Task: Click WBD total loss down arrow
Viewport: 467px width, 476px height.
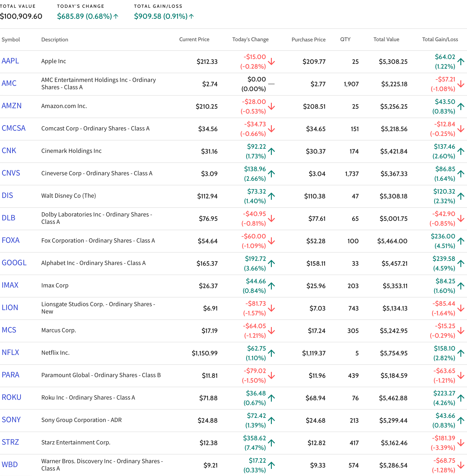Action: click(461, 465)
